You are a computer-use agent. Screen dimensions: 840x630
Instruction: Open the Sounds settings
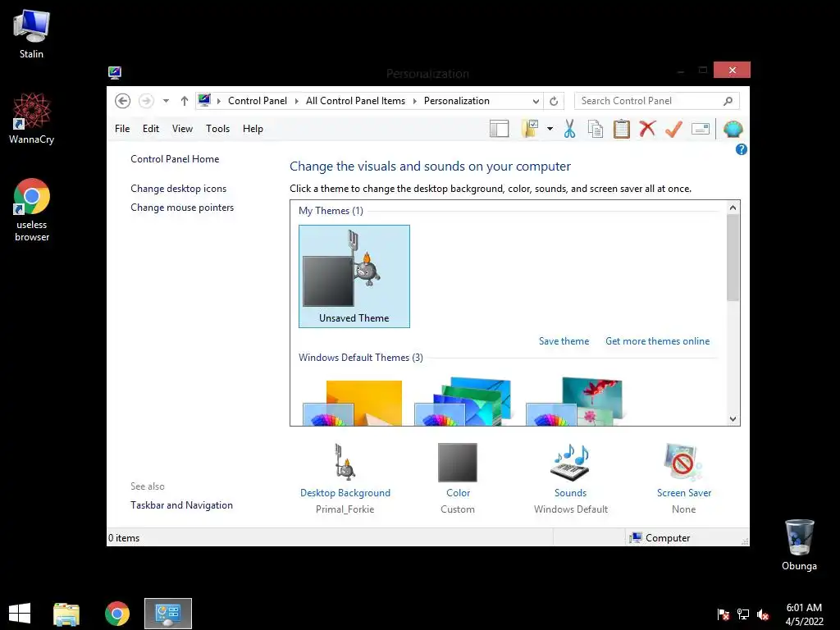coord(571,478)
